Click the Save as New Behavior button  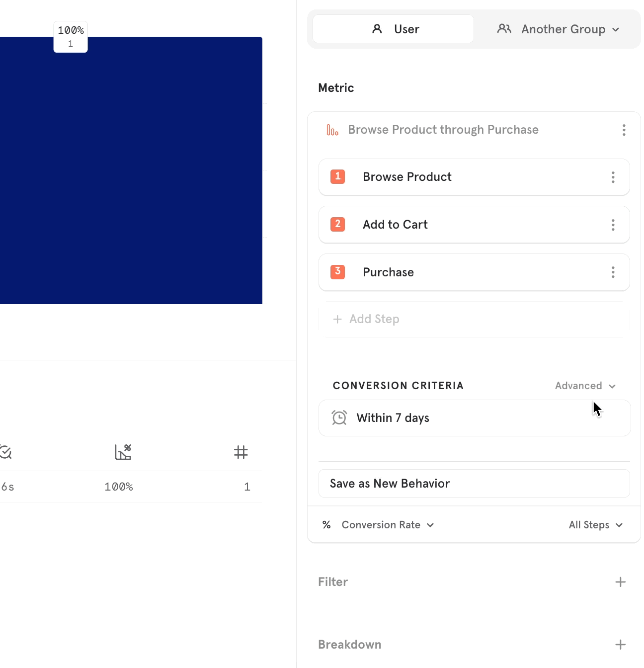click(x=474, y=483)
